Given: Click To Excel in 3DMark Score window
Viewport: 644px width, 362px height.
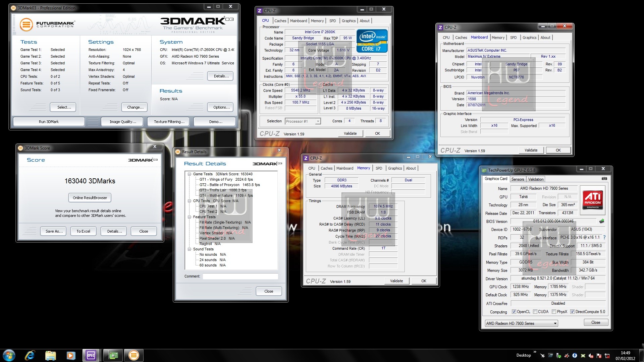Looking at the screenshot, I should (83, 231).
